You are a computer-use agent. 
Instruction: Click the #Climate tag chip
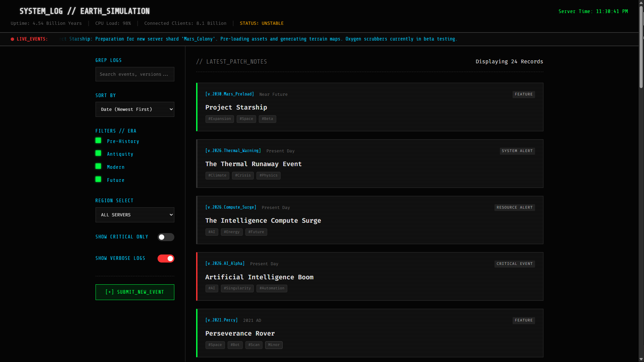pyautogui.click(x=217, y=175)
